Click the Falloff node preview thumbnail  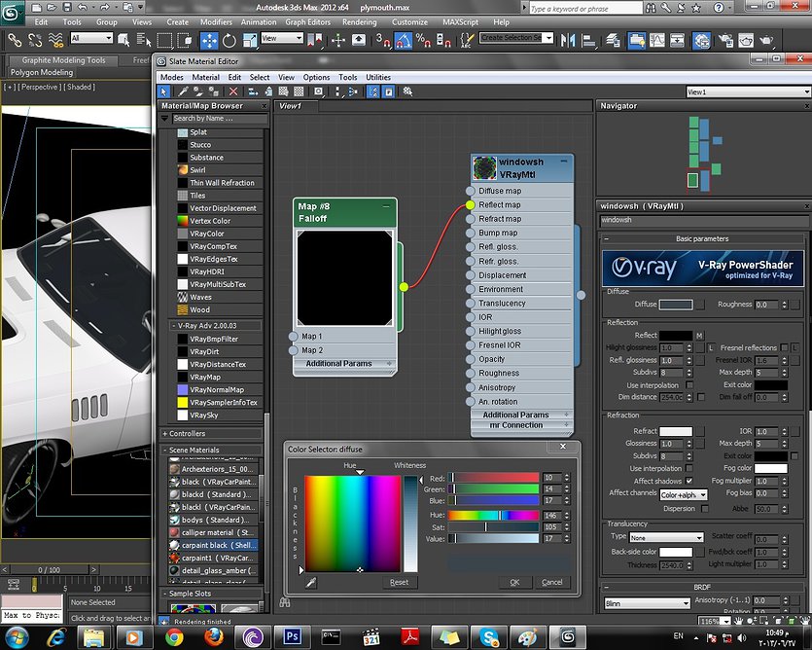pyautogui.click(x=345, y=277)
